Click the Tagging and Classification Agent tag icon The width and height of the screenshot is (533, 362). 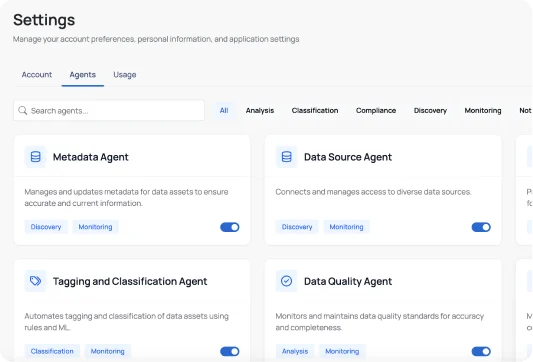click(x=35, y=281)
